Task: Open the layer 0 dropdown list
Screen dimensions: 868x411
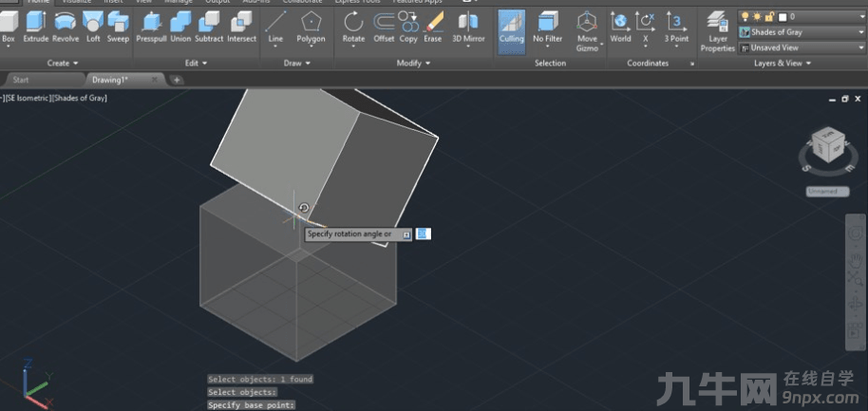Action: tap(861, 17)
